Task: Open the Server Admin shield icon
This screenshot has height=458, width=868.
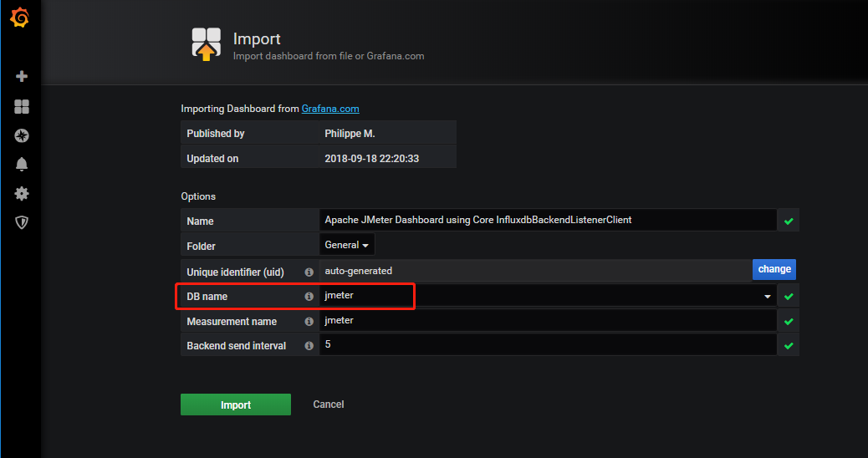Action: coord(22,222)
